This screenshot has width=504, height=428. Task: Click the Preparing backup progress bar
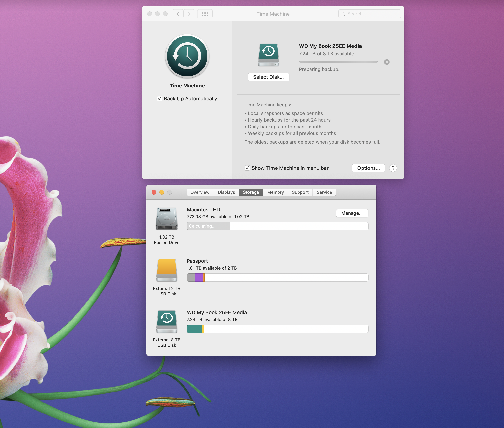[338, 62]
